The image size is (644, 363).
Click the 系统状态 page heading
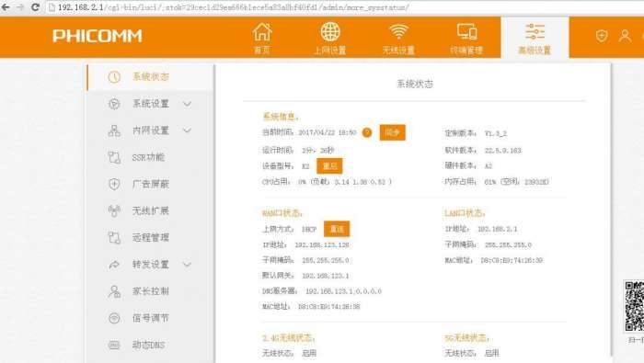(415, 84)
